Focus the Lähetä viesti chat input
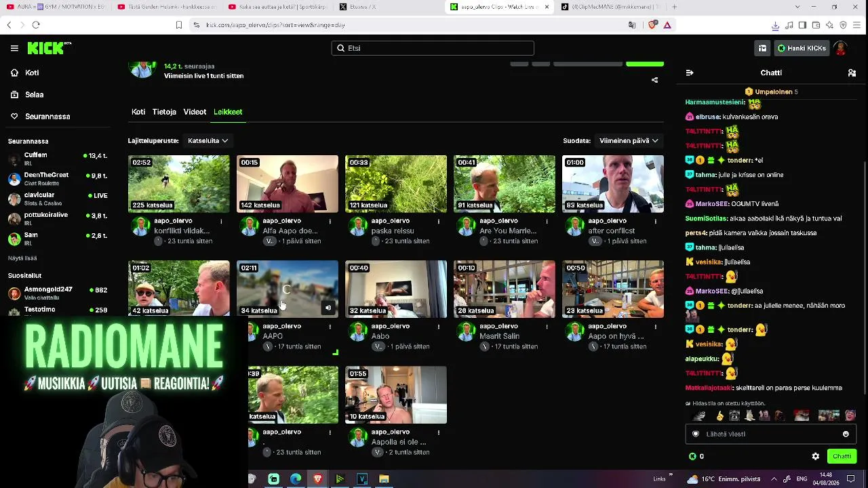 [x=770, y=434]
